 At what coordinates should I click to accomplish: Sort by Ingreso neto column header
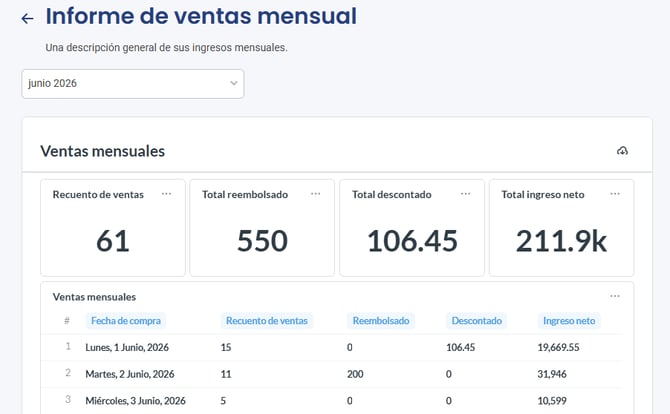[569, 321]
